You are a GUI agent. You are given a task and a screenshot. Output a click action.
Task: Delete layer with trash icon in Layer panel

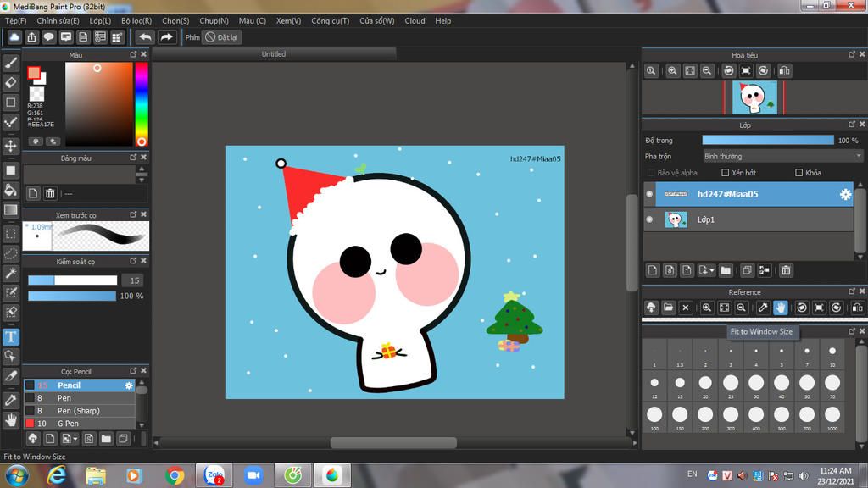[x=786, y=270]
